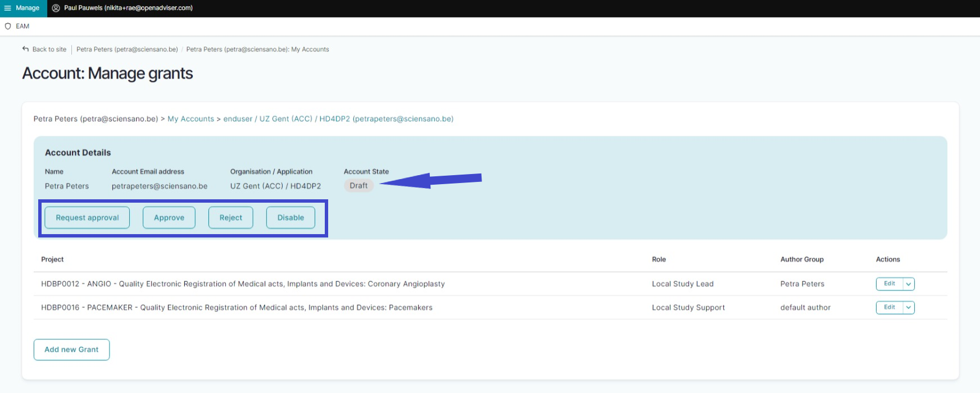The height and width of the screenshot is (393, 980).
Task: Edit the HDBP0016 PACEMAKER grant
Action: (x=889, y=308)
